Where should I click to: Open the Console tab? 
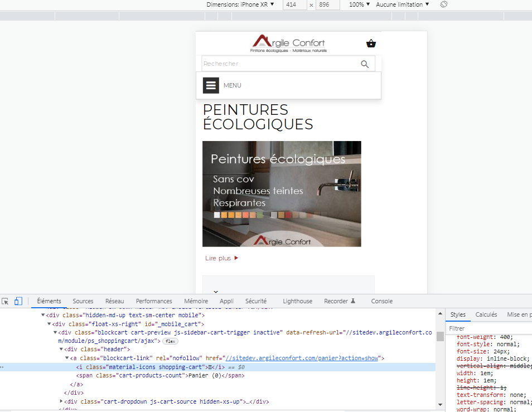tap(381, 301)
